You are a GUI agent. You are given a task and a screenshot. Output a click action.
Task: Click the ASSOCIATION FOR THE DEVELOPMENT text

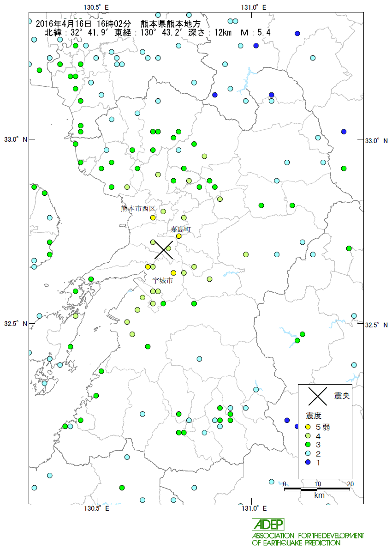coord(308,536)
